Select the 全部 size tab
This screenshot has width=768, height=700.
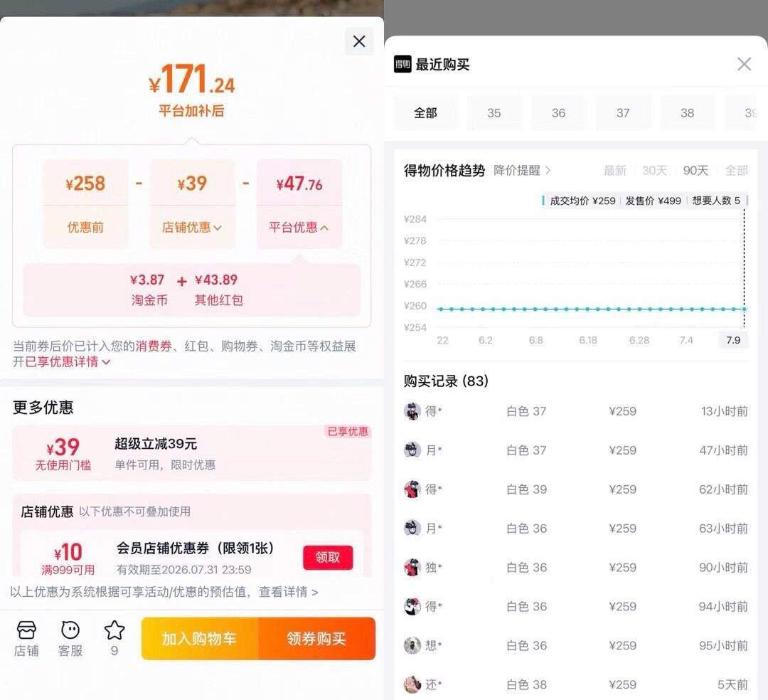point(425,113)
